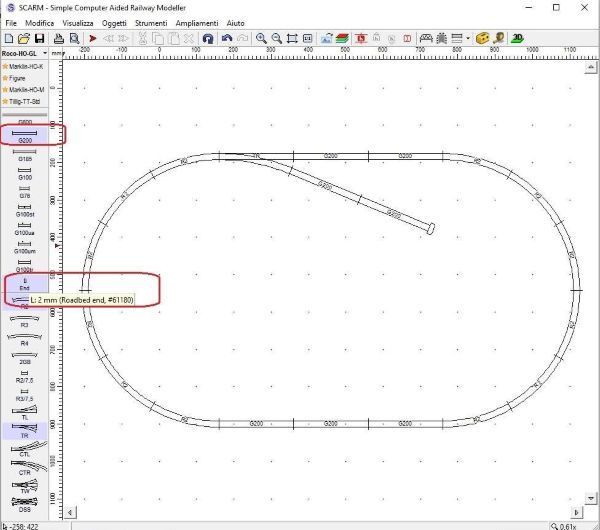The image size is (600, 530).
Task: Select the DSS double slip switch
Action: (25, 505)
